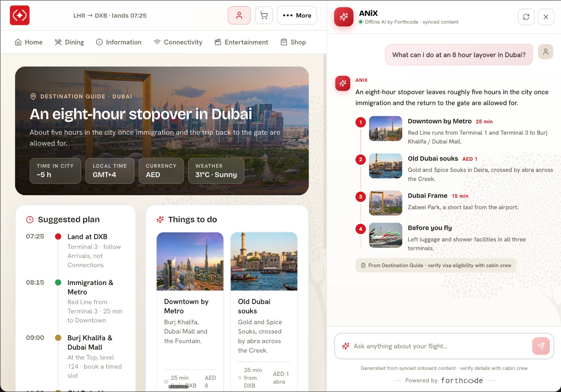Click the Local Time GMT+4 tile
The image size is (561, 392).
(110, 171)
